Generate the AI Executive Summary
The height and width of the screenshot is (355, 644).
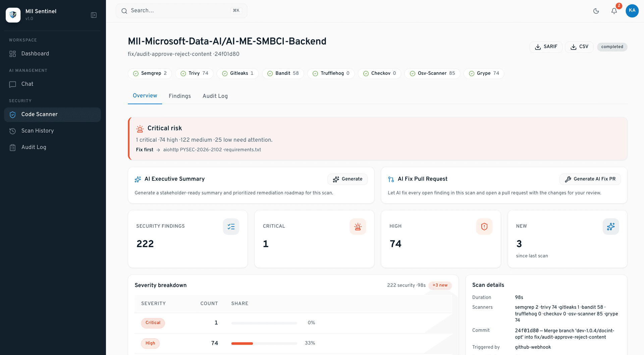click(x=347, y=179)
